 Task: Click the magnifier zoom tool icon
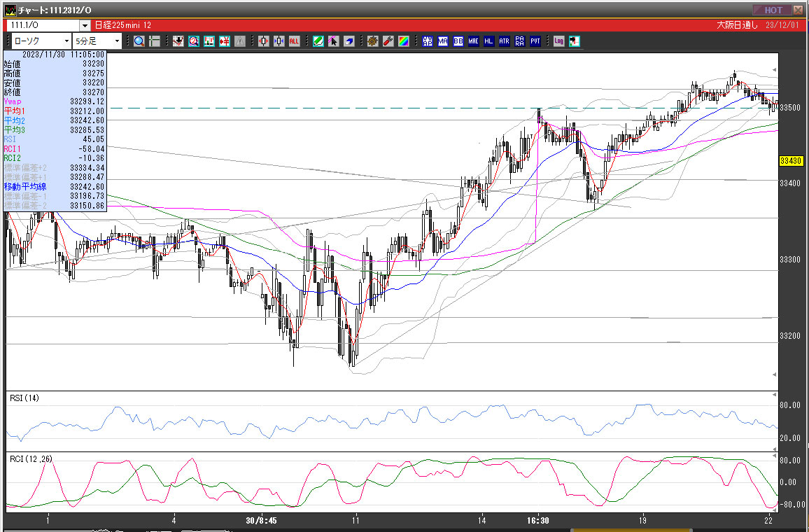click(x=139, y=41)
